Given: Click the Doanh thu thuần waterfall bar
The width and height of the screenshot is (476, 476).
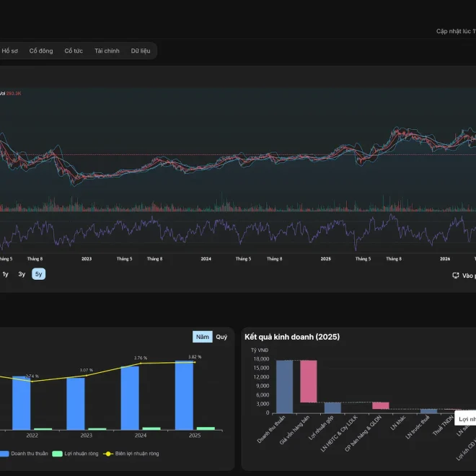Looking at the screenshot, I should click(x=284, y=387).
